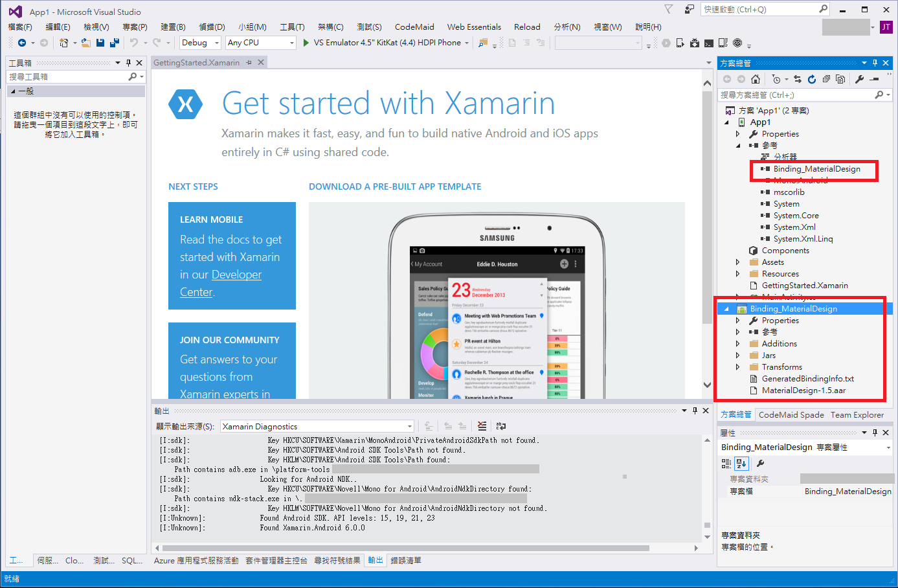
Task: Click the Solution Explorer Home icon
Action: [x=756, y=79]
